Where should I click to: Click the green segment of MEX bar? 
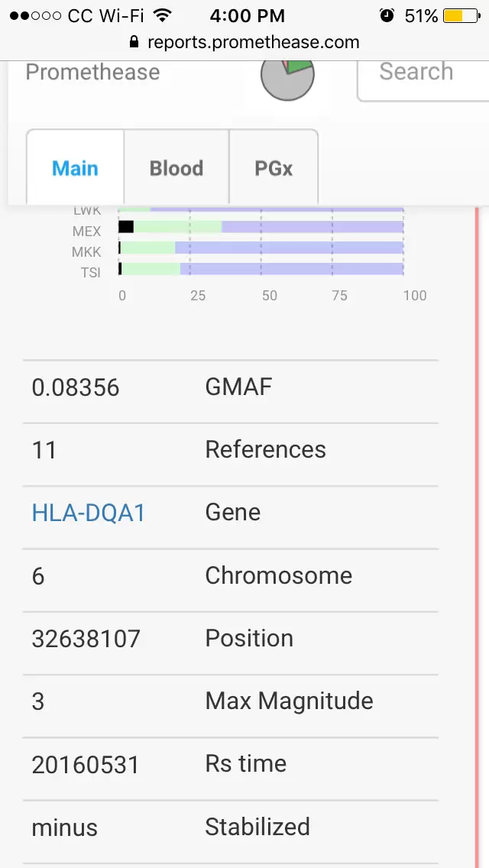(177, 227)
